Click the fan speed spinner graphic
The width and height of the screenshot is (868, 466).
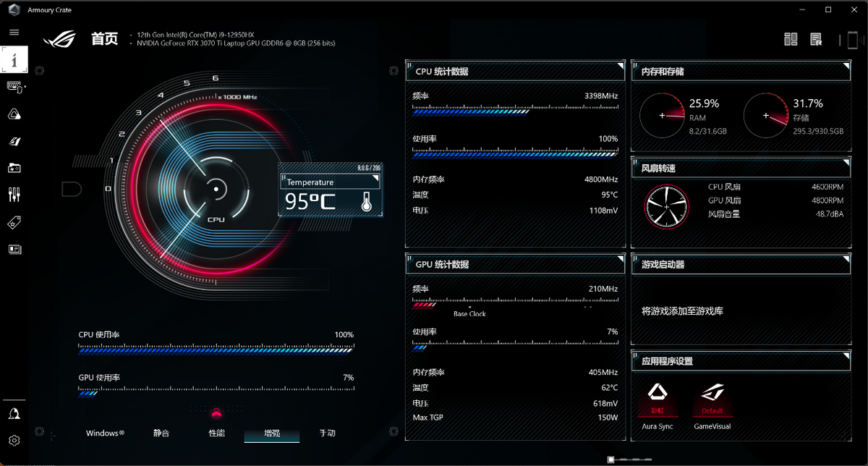click(667, 206)
